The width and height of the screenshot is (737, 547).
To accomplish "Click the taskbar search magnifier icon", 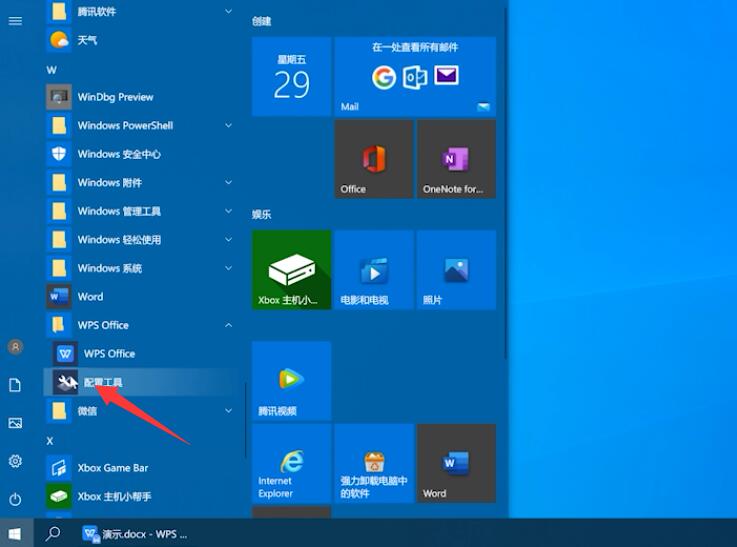I will tap(53, 534).
